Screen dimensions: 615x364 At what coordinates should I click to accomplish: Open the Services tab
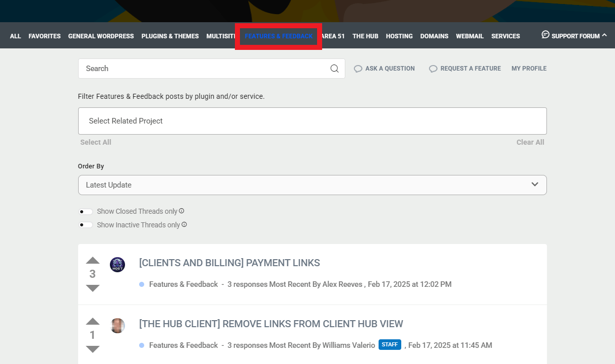[x=506, y=36]
